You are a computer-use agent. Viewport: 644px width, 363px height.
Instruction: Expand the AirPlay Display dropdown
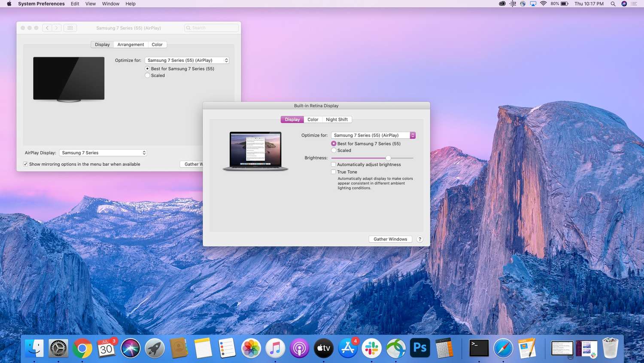(x=103, y=153)
